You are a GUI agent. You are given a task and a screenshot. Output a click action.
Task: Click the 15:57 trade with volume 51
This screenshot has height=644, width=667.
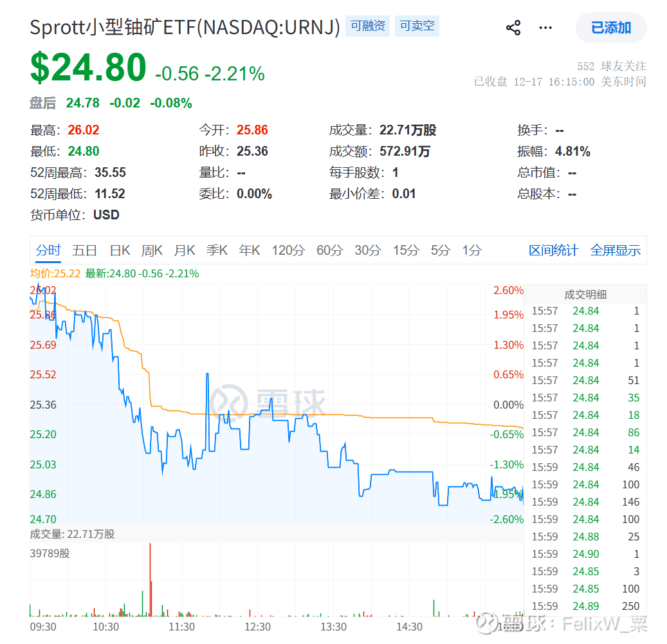(585, 380)
